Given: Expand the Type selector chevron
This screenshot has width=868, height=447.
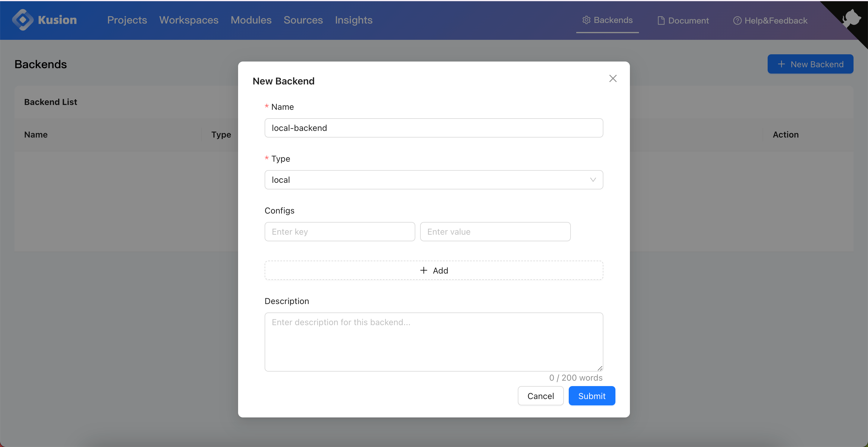Looking at the screenshot, I should (593, 180).
